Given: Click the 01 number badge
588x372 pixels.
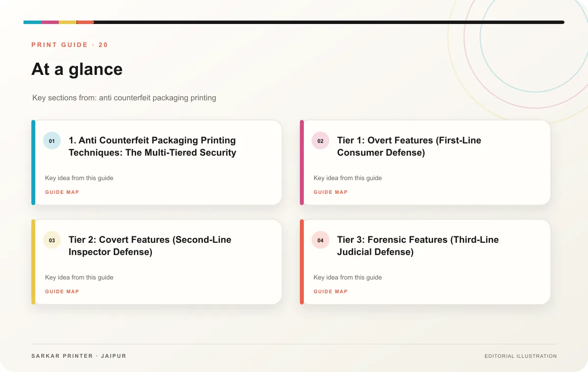Looking at the screenshot, I should (52, 141).
